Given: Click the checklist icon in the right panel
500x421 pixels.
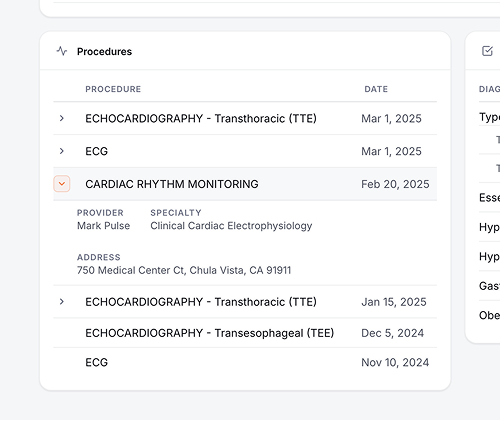Looking at the screenshot, I should coord(487,51).
